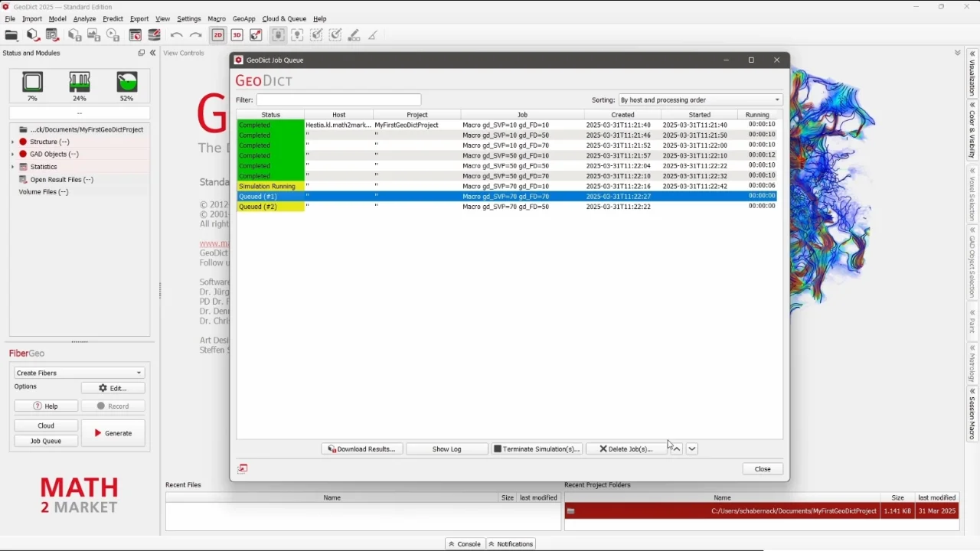Click the Cloud button
Image resolution: width=980 pixels, height=551 pixels.
[46, 425]
